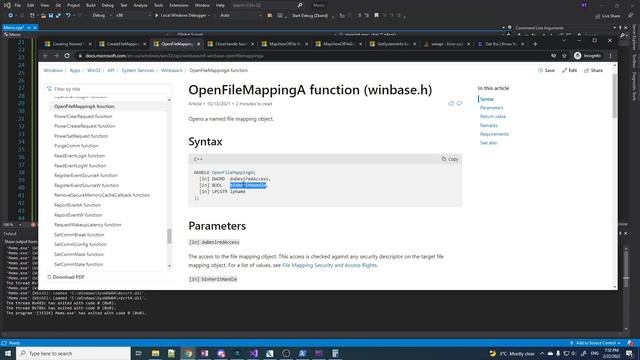Open the Help menu in Visual Studio
This screenshot has width=640, height=360.
pos(220,5)
